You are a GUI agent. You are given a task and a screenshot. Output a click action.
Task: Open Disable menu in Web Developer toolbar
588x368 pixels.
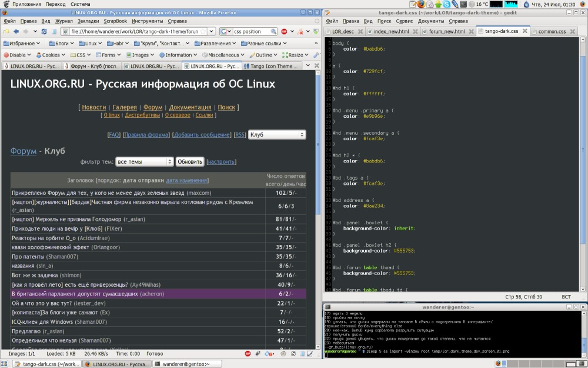tap(17, 55)
